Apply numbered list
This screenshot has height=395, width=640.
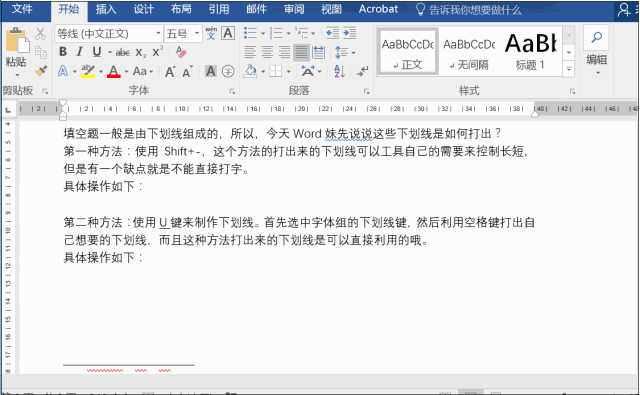click(276, 33)
